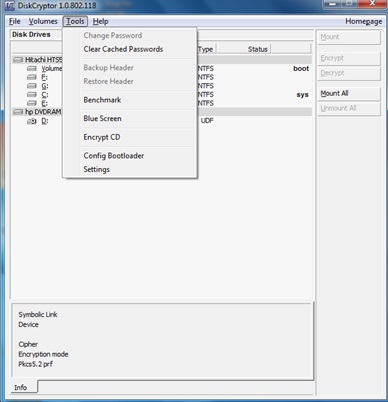Select the G: volume label
Viewport: 388px width, 402px height.
point(45,86)
